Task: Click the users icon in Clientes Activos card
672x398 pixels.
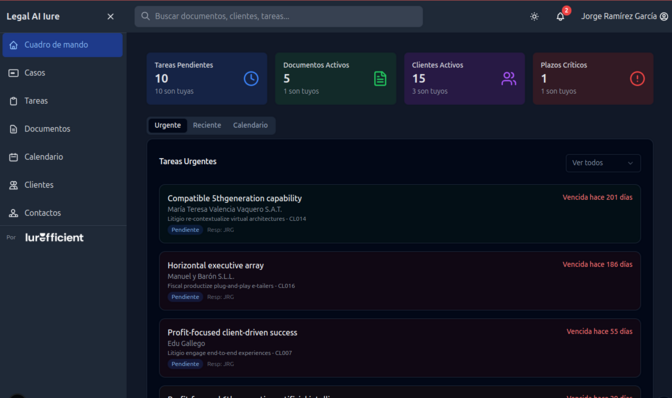Action: 509,78
